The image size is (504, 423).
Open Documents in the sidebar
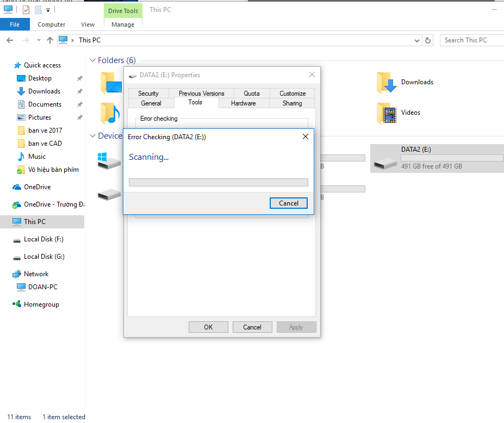45,104
